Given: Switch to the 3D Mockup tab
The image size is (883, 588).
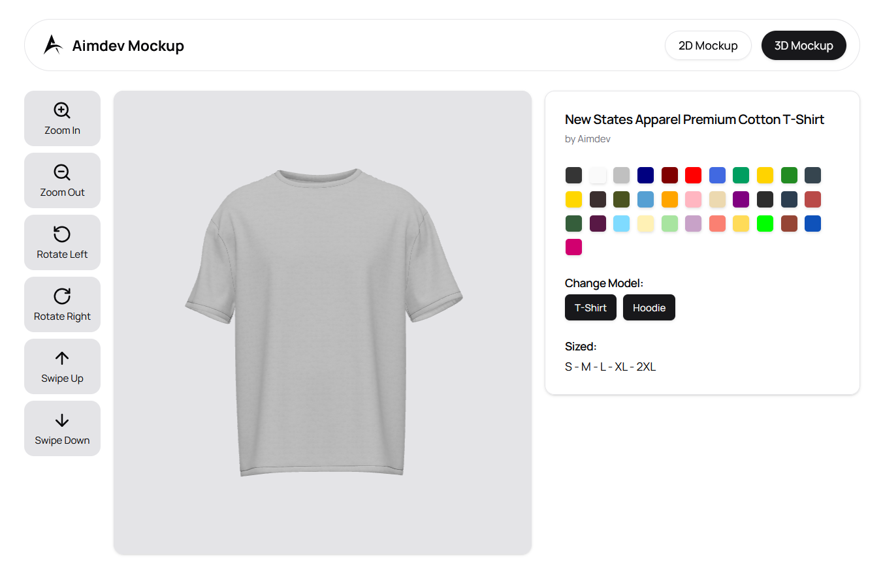Looking at the screenshot, I should [803, 46].
